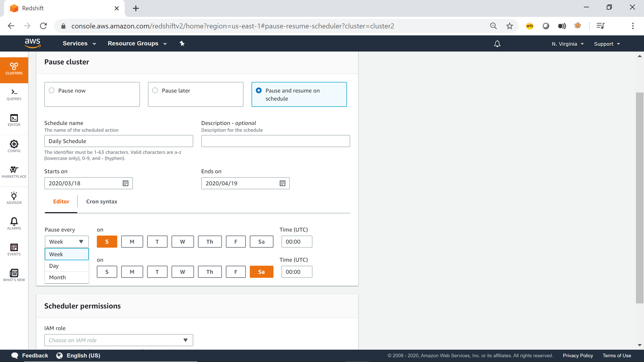Open Config in the sidebar
Image resolution: width=644 pixels, height=362 pixels.
[14, 146]
